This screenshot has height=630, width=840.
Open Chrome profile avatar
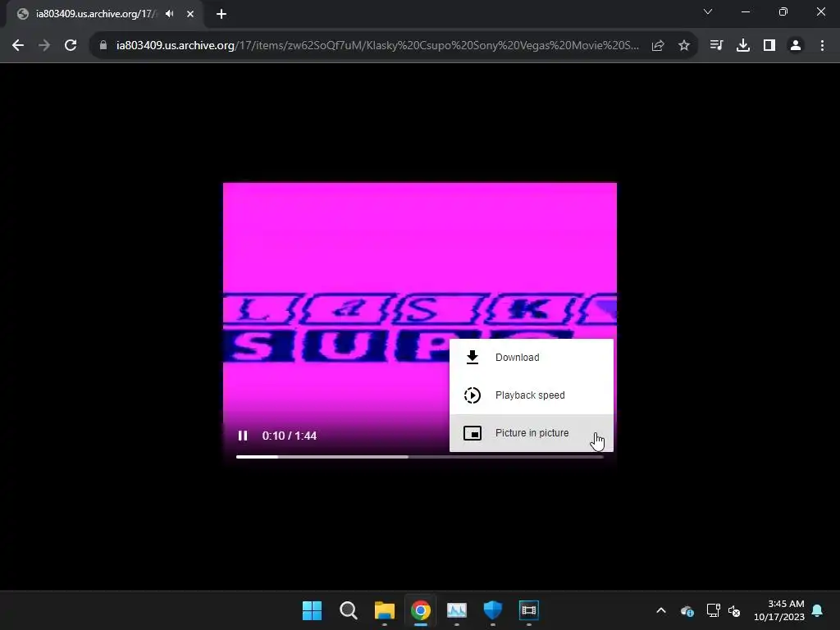[796, 46]
